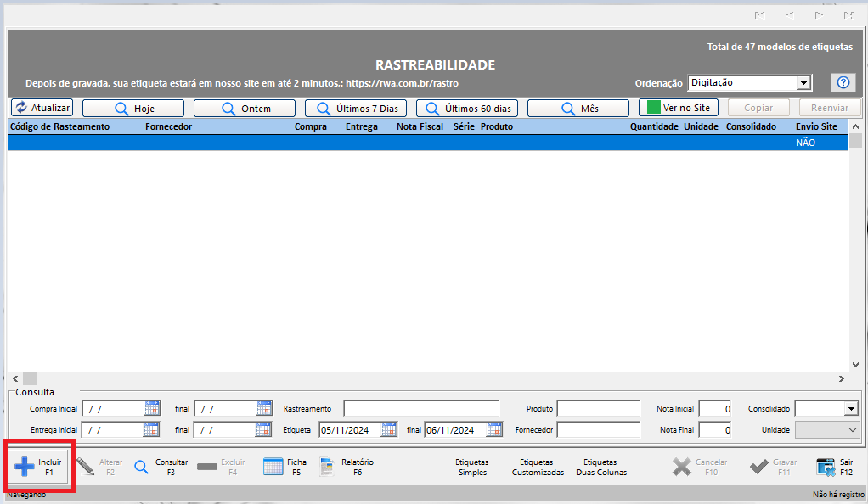868x504 pixels.
Task: Go to the previous record arrow
Action: (x=789, y=15)
